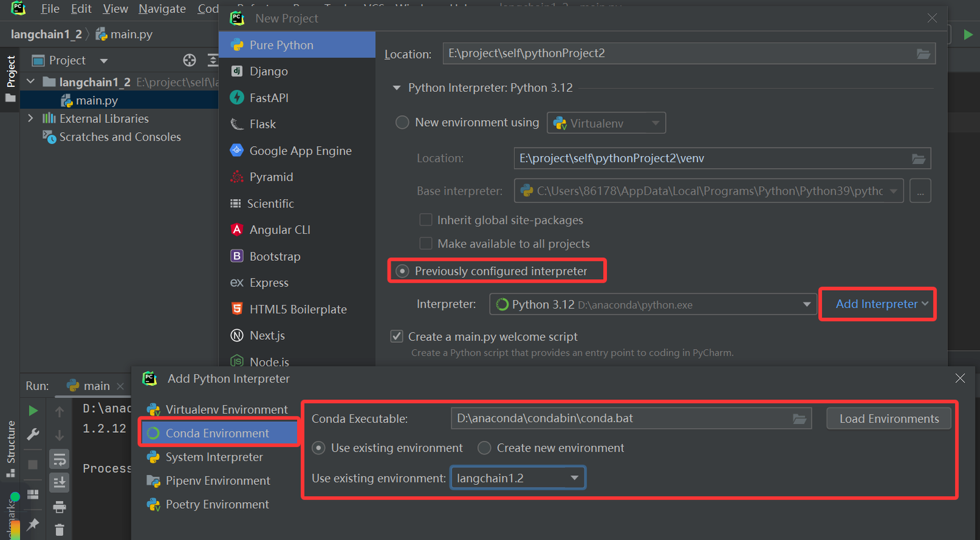980x540 pixels.
Task: Click the up arrow icon in Run console toolbar
Action: 59,411
